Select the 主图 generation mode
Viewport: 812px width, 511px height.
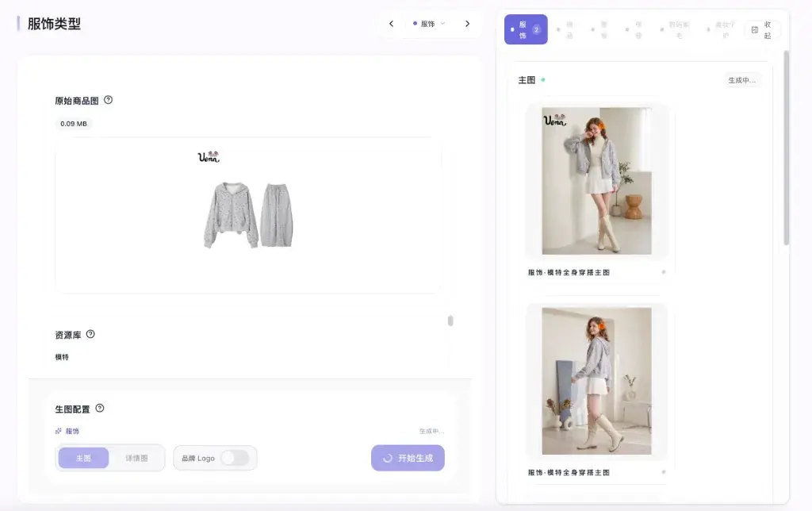(83, 458)
